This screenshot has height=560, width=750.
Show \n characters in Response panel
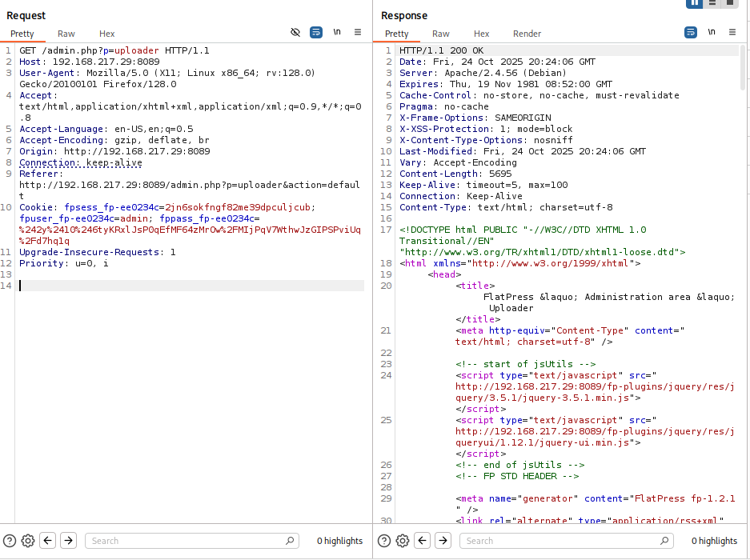tap(712, 33)
